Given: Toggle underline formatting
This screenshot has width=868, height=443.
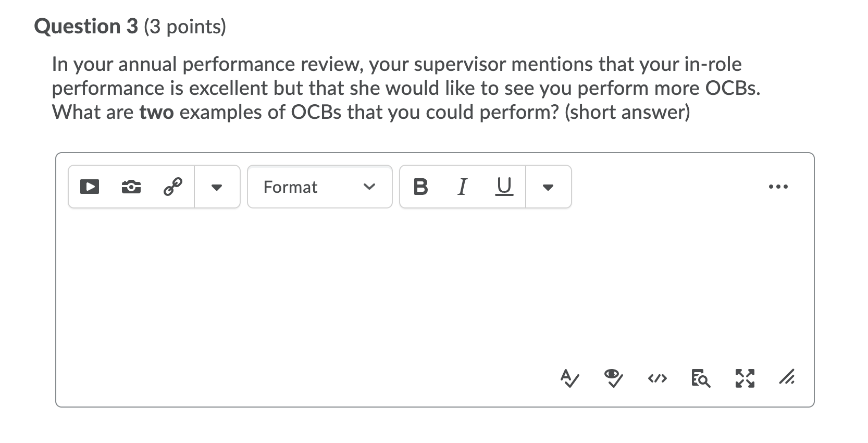Looking at the screenshot, I should click(x=503, y=187).
